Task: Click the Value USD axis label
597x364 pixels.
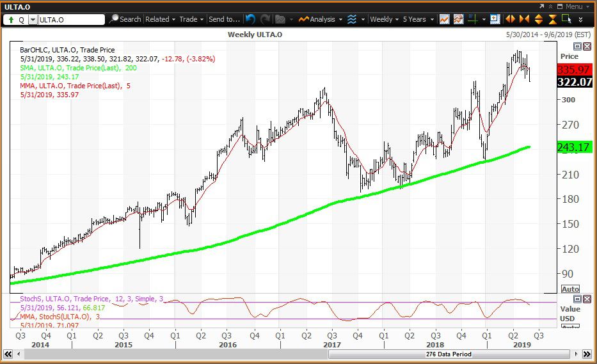Action: [x=570, y=313]
